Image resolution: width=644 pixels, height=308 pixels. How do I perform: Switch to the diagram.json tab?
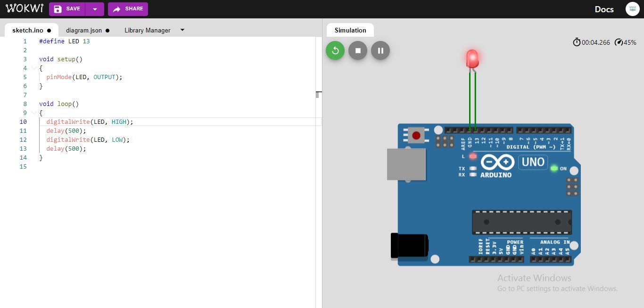point(87,30)
